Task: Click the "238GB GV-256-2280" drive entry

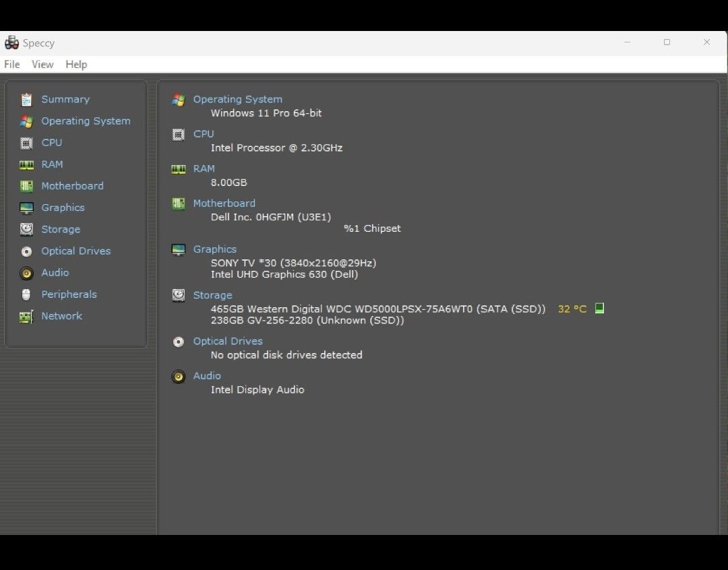Action: pyautogui.click(x=307, y=320)
